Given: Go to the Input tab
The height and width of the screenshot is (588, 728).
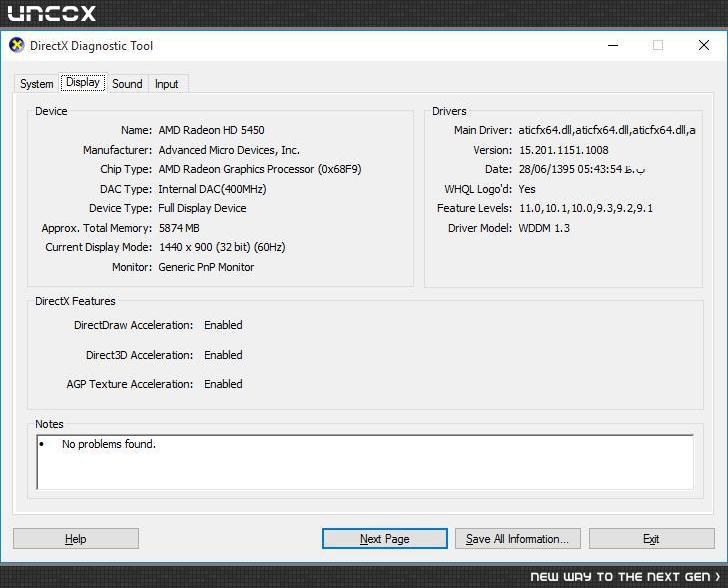Looking at the screenshot, I should point(166,84).
